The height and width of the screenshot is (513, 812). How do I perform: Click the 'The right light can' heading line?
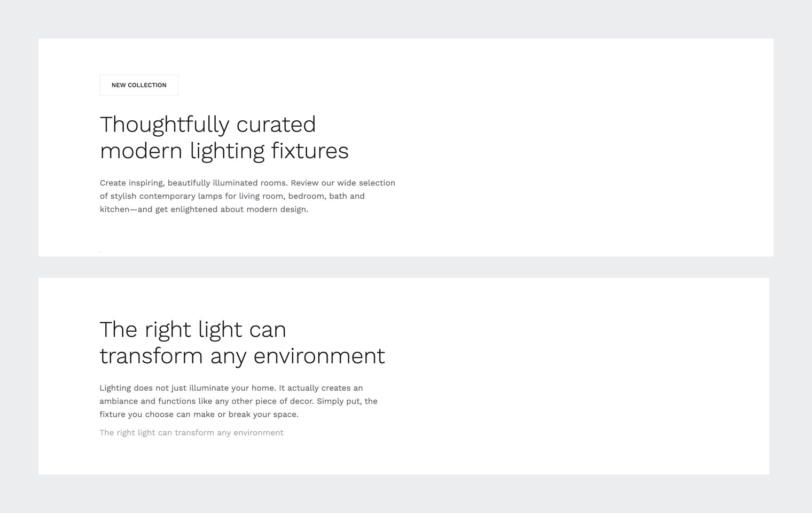[x=193, y=330]
